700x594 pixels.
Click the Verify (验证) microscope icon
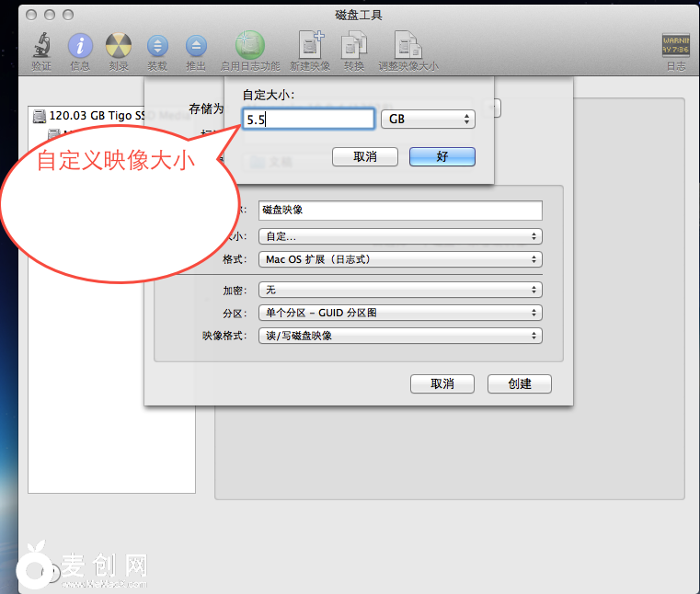pyautogui.click(x=41, y=45)
